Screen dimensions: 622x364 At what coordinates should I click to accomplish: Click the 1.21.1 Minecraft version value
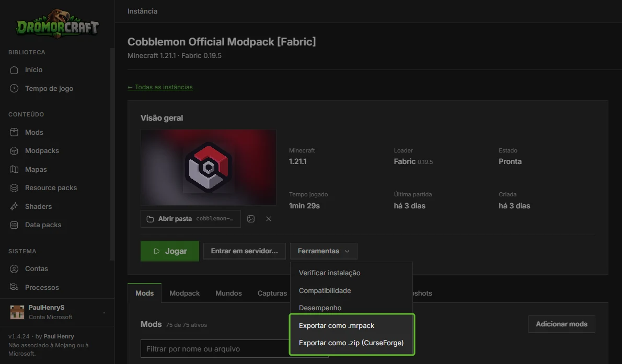(297, 161)
